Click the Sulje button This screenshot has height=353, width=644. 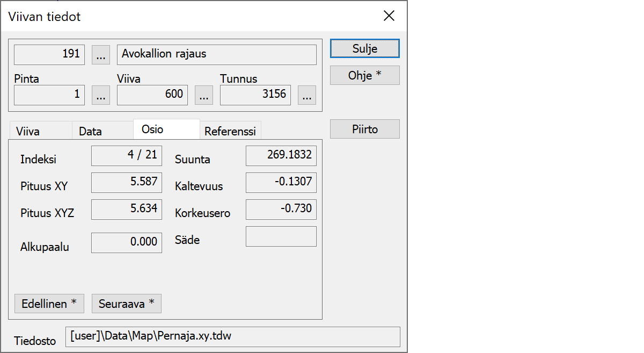pos(364,48)
